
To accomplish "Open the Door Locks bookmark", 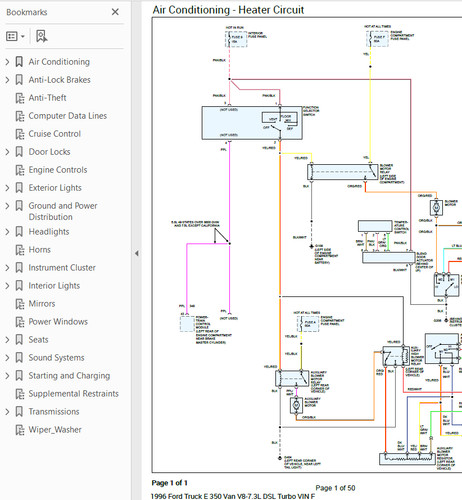I will pyautogui.click(x=49, y=152).
